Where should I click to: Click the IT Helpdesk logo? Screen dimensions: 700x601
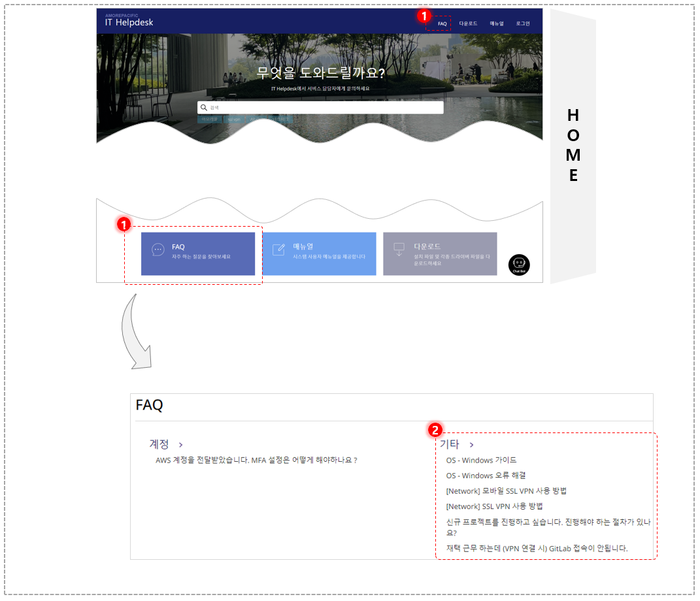(x=129, y=20)
